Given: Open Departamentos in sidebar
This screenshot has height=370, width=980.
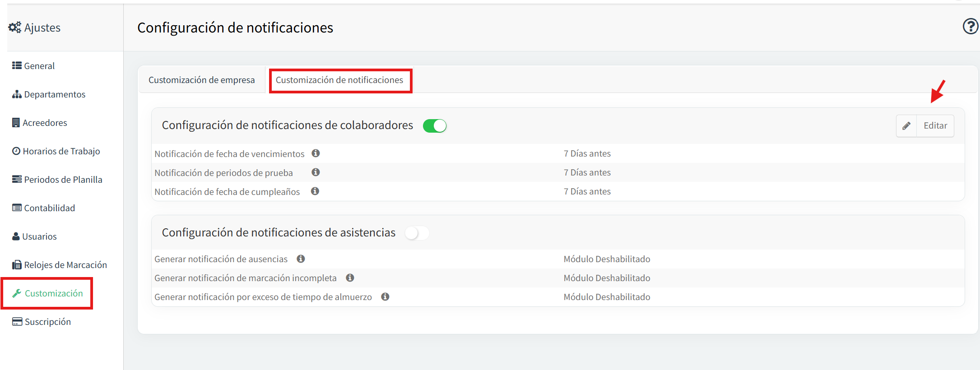Looking at the screenshot, I should [x=49, y=94].
